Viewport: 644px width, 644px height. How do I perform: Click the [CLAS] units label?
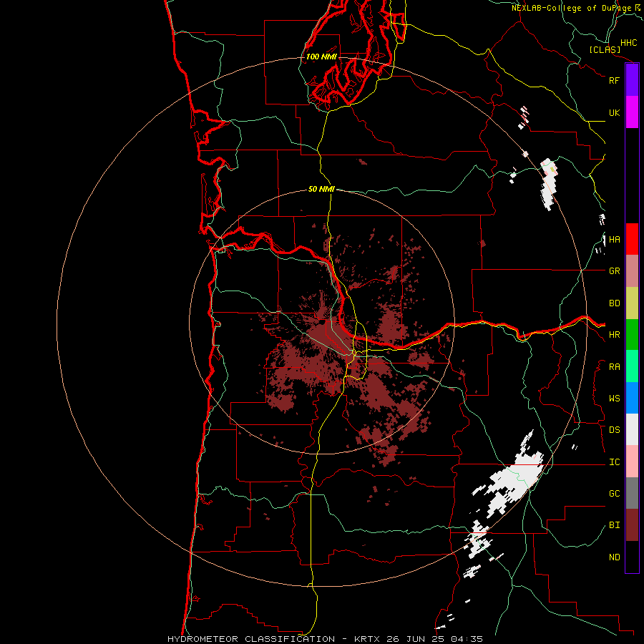point(605,49)
